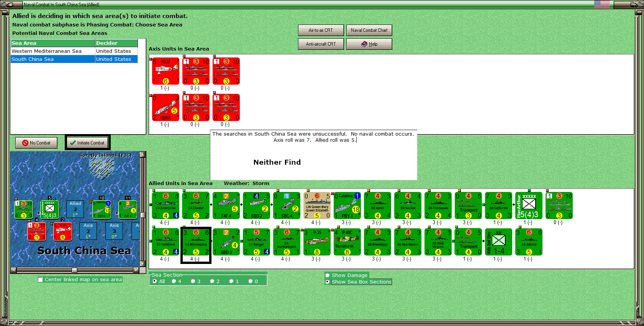Select the CA Chester cruiser unit
The height and width of the screenshot is (326, 644).
pyautogui.click(x=196, y=206)
